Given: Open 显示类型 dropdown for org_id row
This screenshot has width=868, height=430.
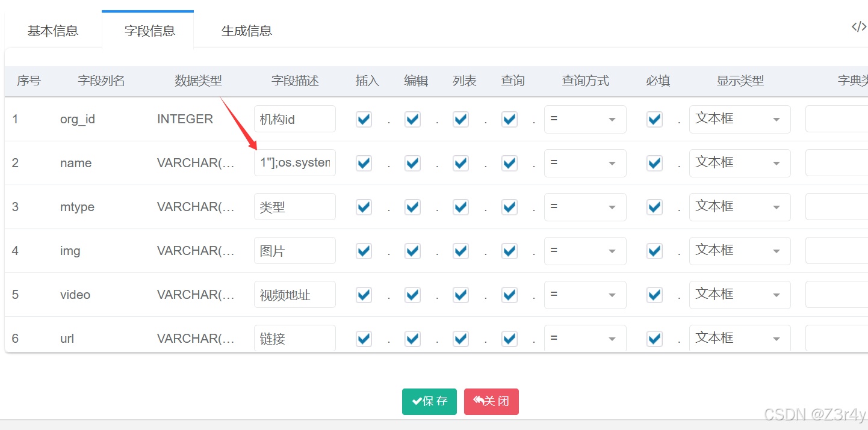Looking at the screenshot, I should pos(740,119).
